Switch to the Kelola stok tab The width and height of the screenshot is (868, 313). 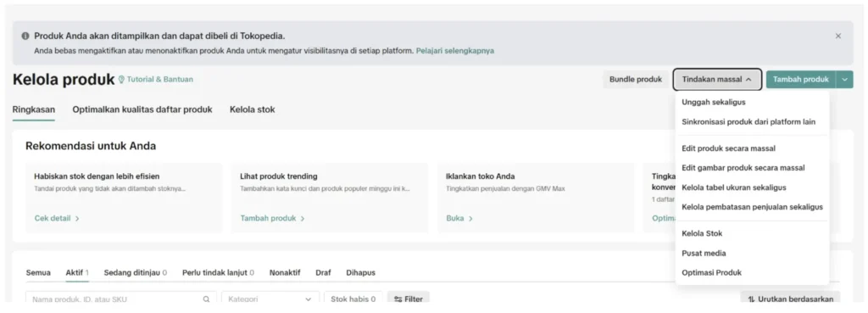253,109
